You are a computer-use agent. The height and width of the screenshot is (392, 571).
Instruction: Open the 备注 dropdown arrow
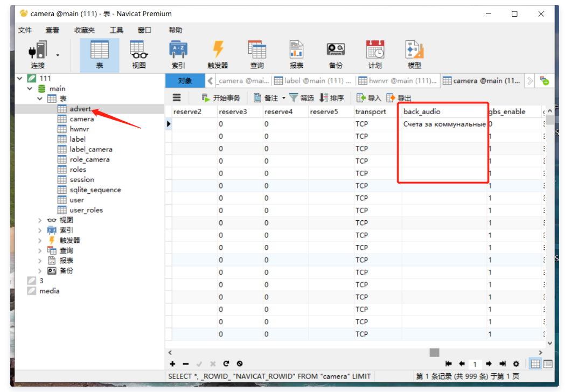click(284, 97)
